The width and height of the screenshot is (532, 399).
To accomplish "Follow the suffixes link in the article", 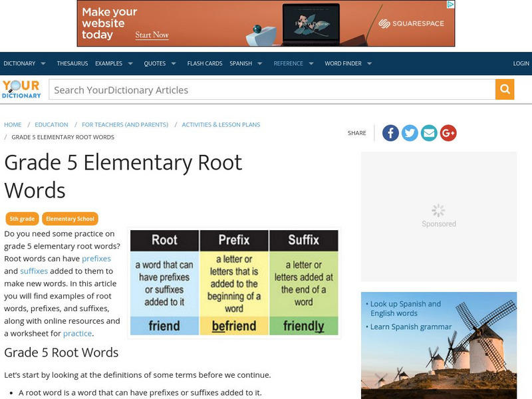I will point(34,271).
